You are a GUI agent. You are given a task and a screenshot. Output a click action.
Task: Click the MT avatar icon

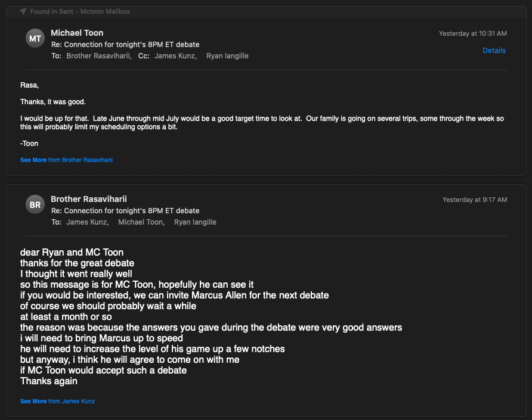(35, 39)
